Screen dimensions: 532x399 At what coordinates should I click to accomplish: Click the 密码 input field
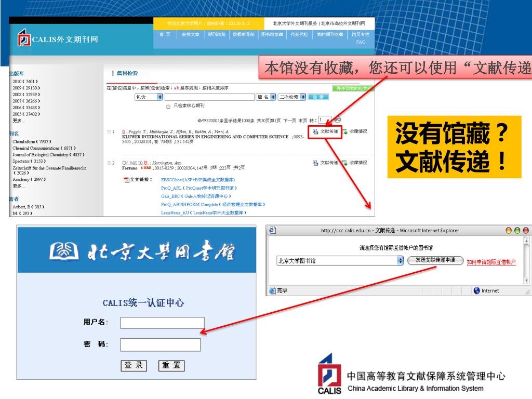coord(160,345)
